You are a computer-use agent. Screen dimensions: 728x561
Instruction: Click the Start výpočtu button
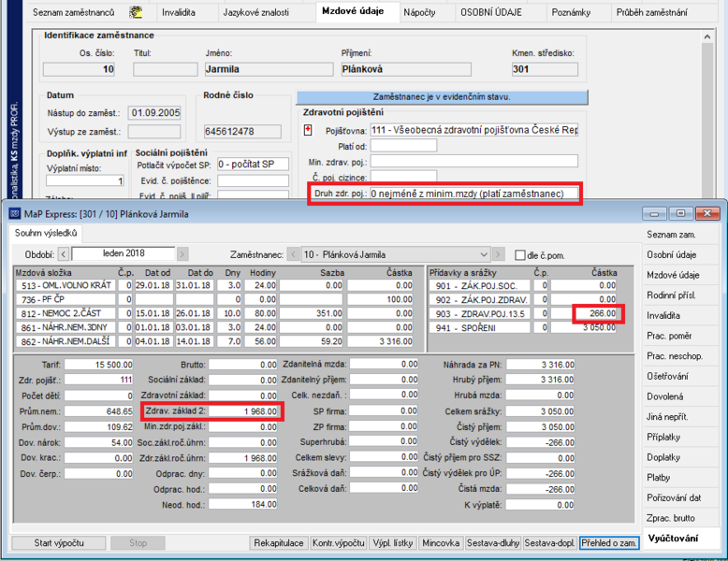tap(59, 543)
